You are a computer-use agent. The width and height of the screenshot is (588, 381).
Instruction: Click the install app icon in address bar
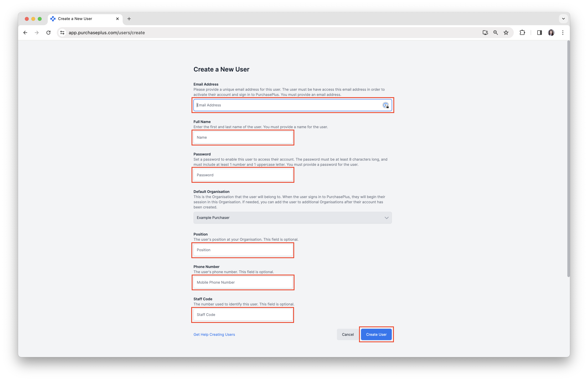[x=485, y=32]
